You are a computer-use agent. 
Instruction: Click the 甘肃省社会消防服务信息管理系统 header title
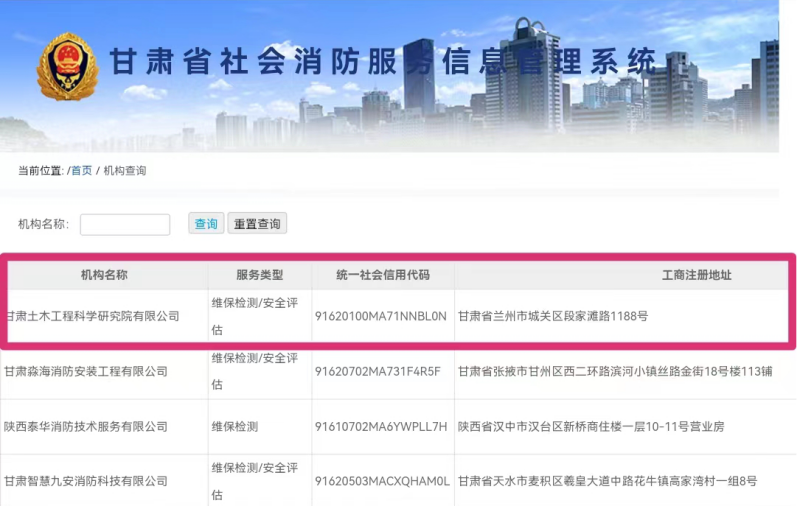pos(383,62)
